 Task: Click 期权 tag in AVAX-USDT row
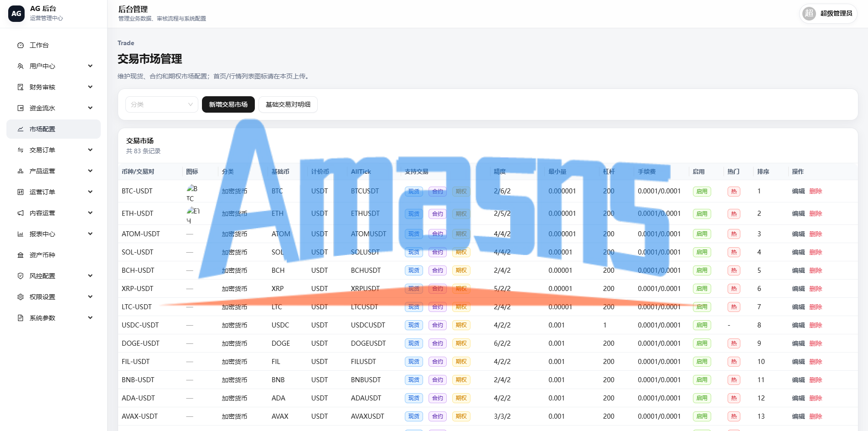tap(461, 416)
